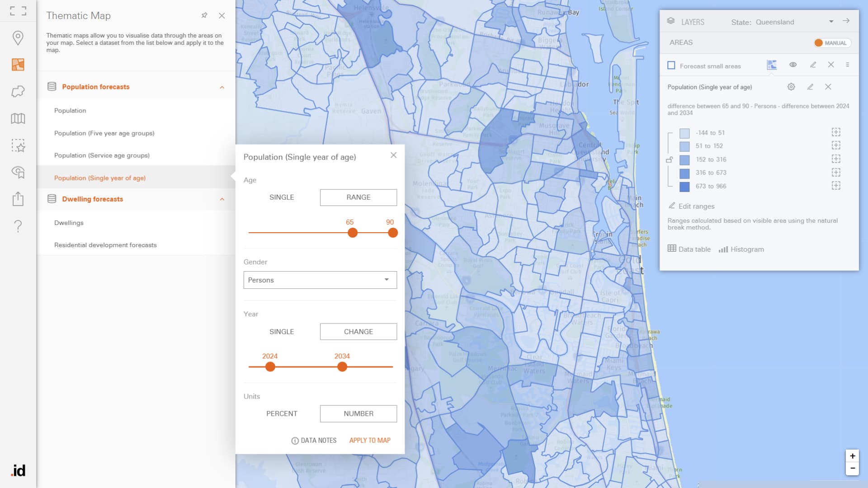The image size is (868, 488).
Task: Toggle the PERCENT units option
Action: pos(281,413)
